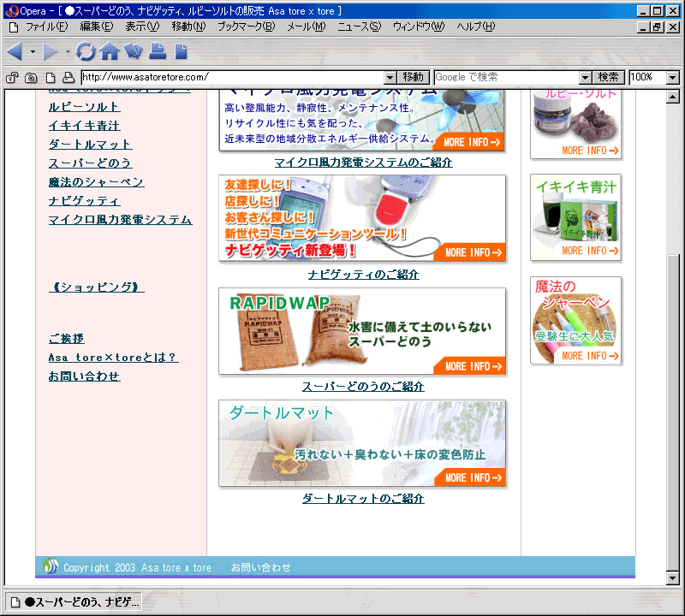Open the ご挨拶 link

coord(67,339)
